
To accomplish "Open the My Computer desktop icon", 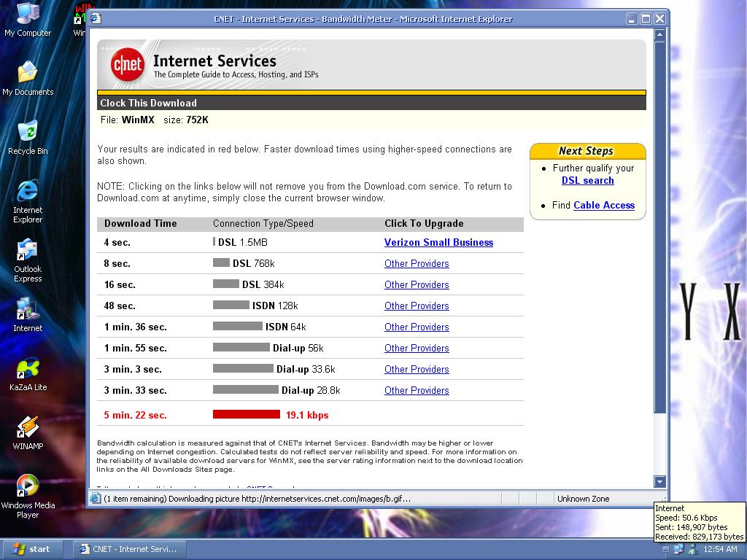I will coord(28,15).
